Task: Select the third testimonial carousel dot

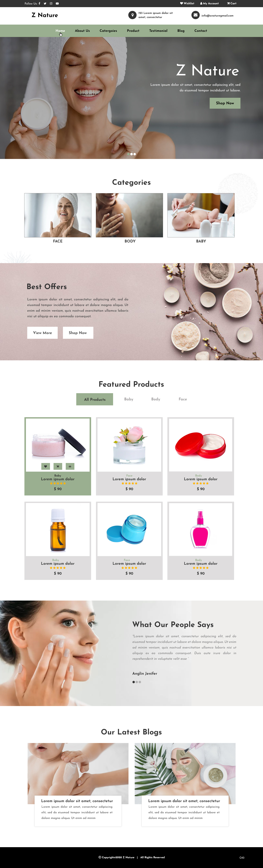Action: [140, 682]
